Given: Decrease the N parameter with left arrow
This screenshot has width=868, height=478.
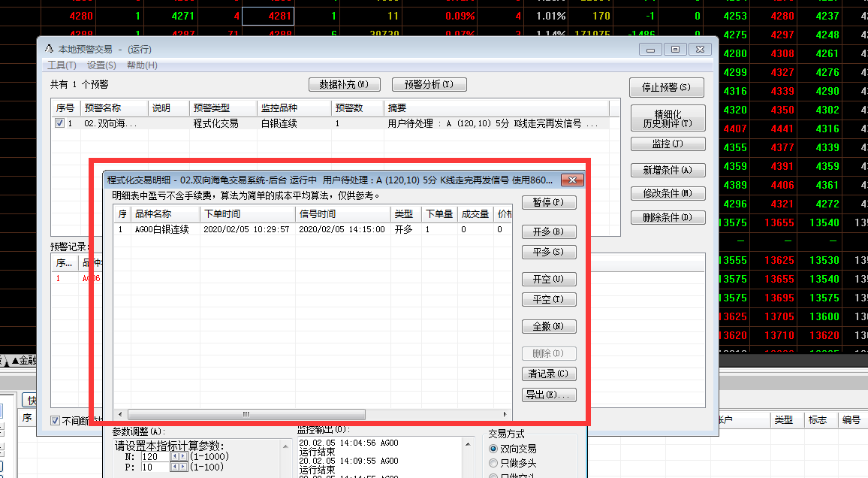Looking at the screenshot, I should click(x=175, y=457).
